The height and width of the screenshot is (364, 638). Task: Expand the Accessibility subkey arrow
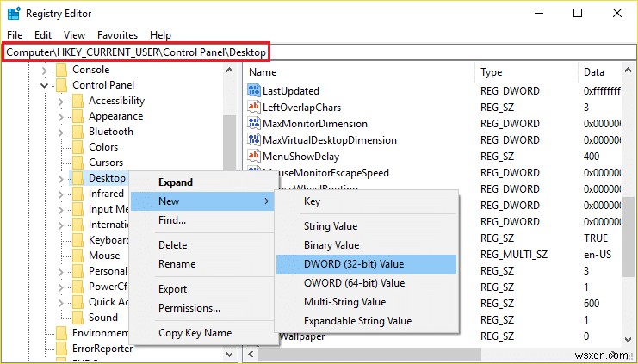tap(61, 102)
